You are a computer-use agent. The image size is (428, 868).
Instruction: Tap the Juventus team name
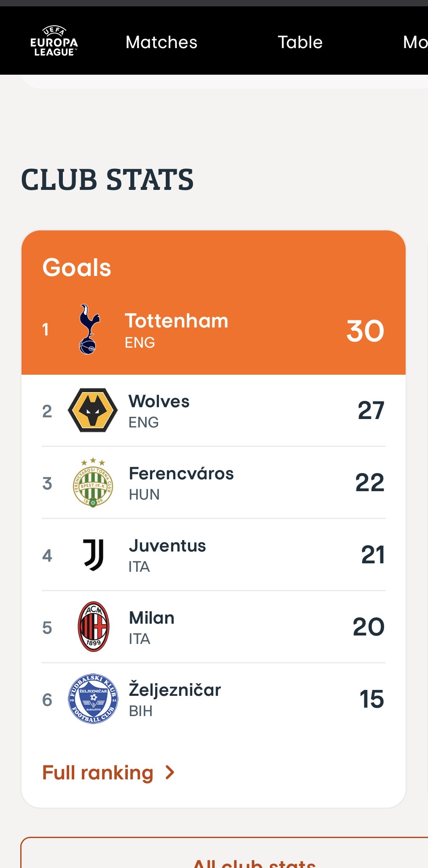(x=167, y=546)
